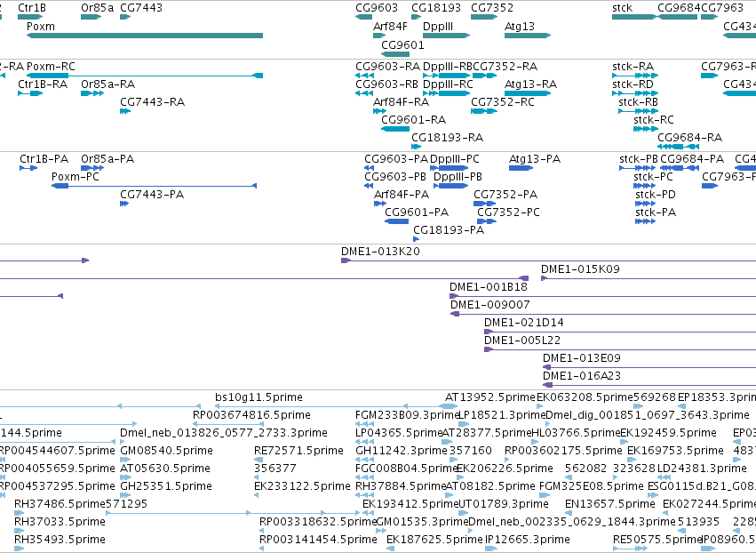Click the DME1-009007 clone label
The height and width of the screenshot is (553, 756).
click(489, 306)
